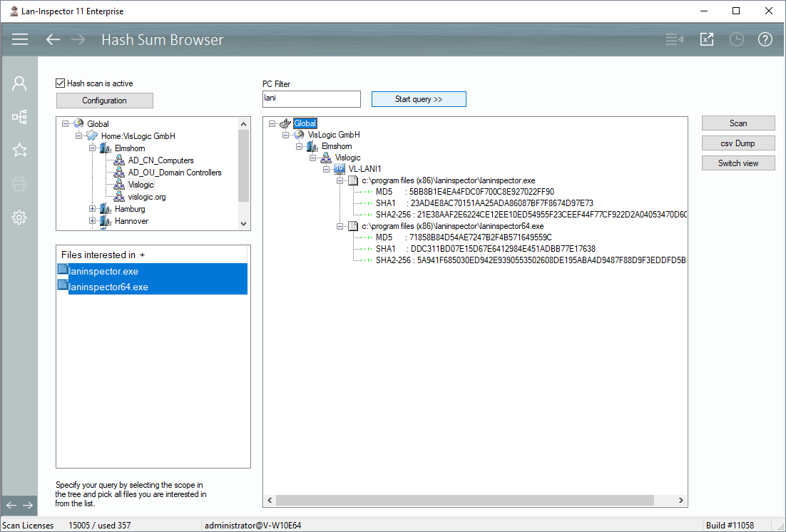Viewport: 786px width, 532px height.
Task: Click the horizontal scrollbar in results pane
Action: [464, 501]
